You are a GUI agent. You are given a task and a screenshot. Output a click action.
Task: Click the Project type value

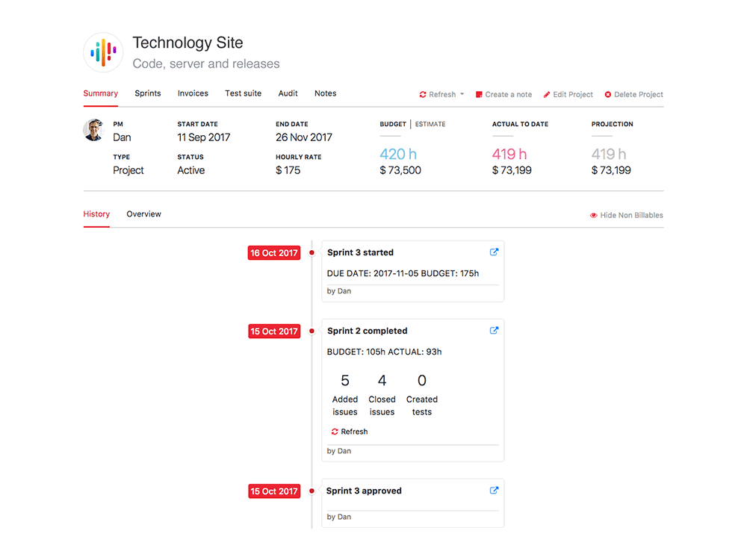[x=128, y=170]
